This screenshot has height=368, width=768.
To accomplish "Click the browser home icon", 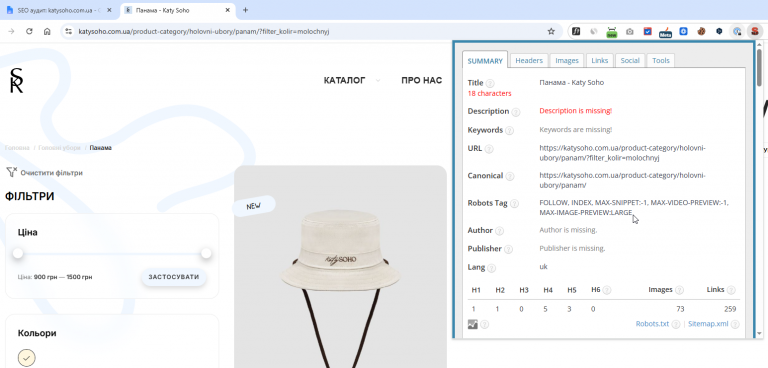I will [47, 31].
